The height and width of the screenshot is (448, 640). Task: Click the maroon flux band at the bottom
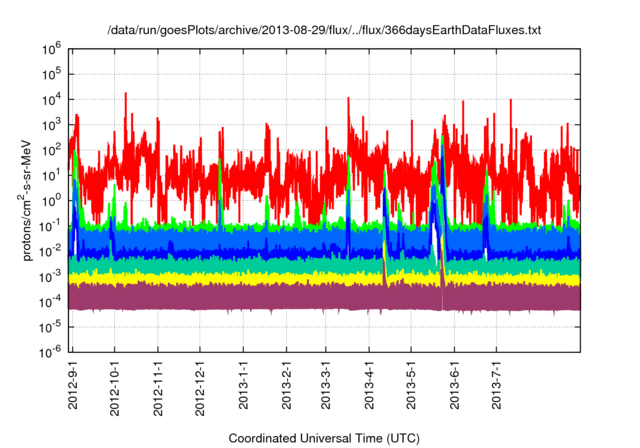click(300, 298)
